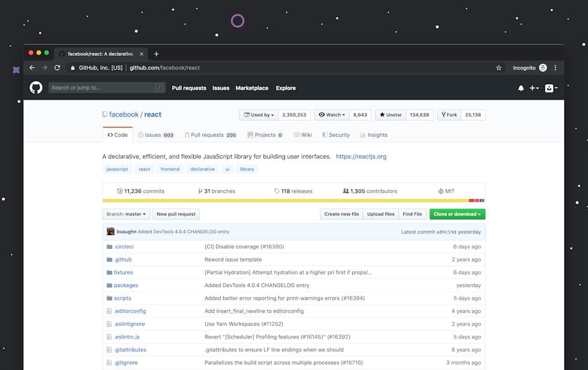Click the fixtures folder icon
This screenshot has height=370, width=588.
pos(109,272)
